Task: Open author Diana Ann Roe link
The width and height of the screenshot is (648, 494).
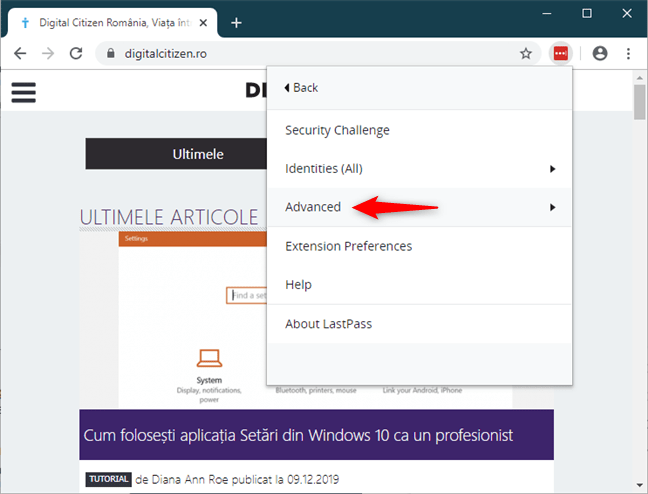Action: coord(189,479)
